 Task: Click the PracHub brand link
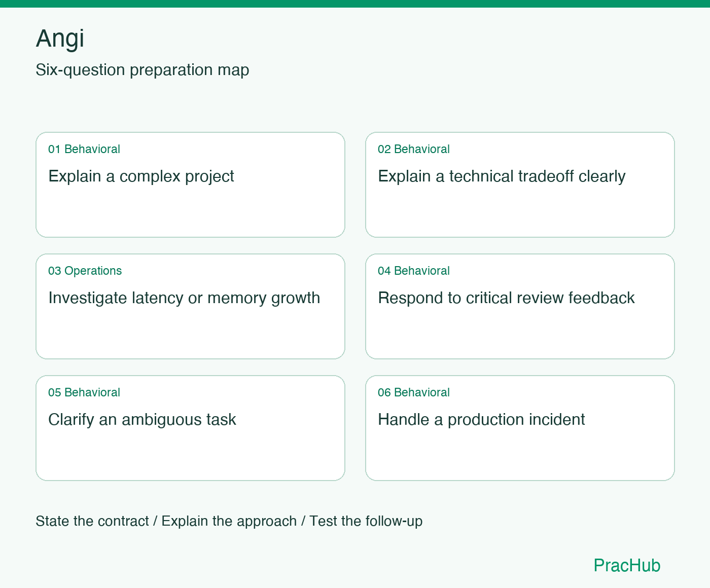click(627, 565)
